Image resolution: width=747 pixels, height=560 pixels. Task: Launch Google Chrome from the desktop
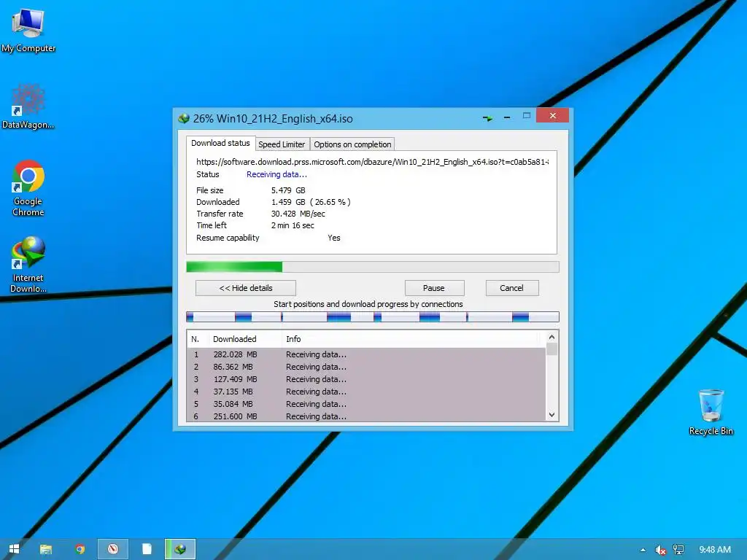[x=28, y=188]
